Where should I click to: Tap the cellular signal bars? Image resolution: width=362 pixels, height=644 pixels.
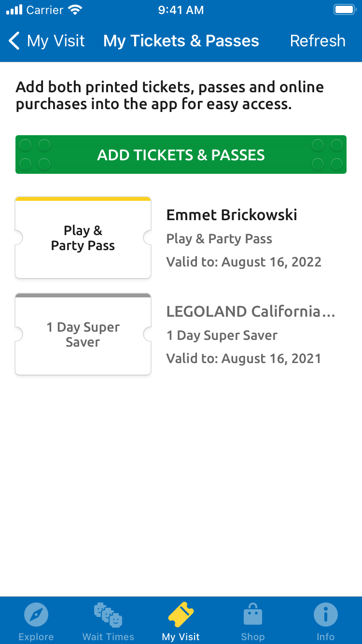coord(14,10)
